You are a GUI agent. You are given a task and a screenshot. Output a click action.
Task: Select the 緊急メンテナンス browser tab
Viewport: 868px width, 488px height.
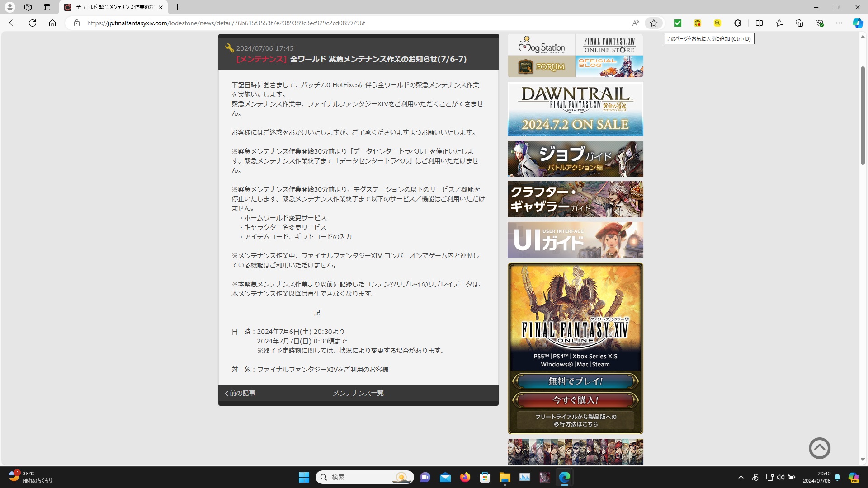(x=108, y=7)
